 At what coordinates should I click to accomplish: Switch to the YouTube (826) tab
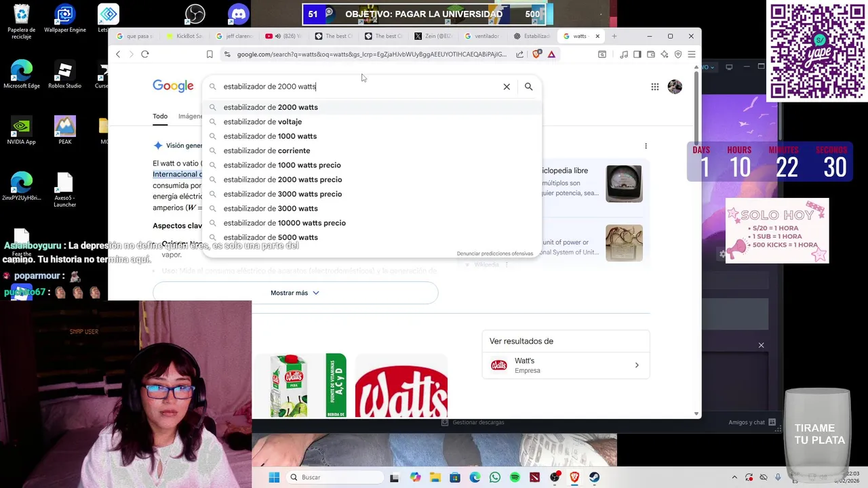tap(285, 36)
